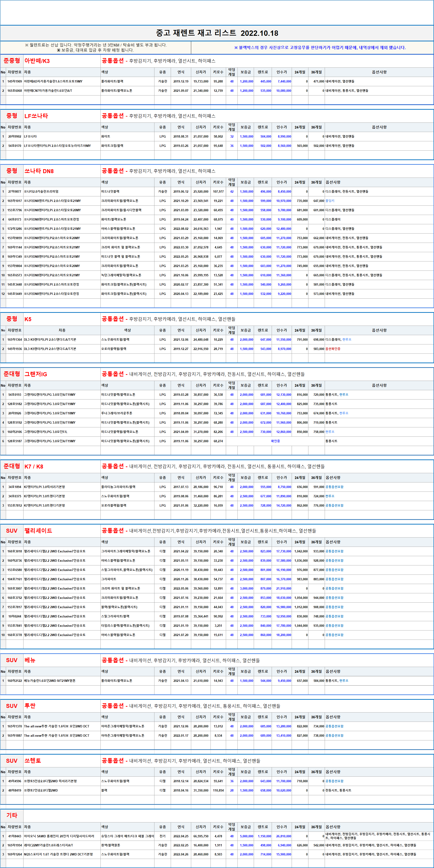This screenshot has width=434, height=868.
Task: Select plate number 165호6068
Action: point(14,91)
